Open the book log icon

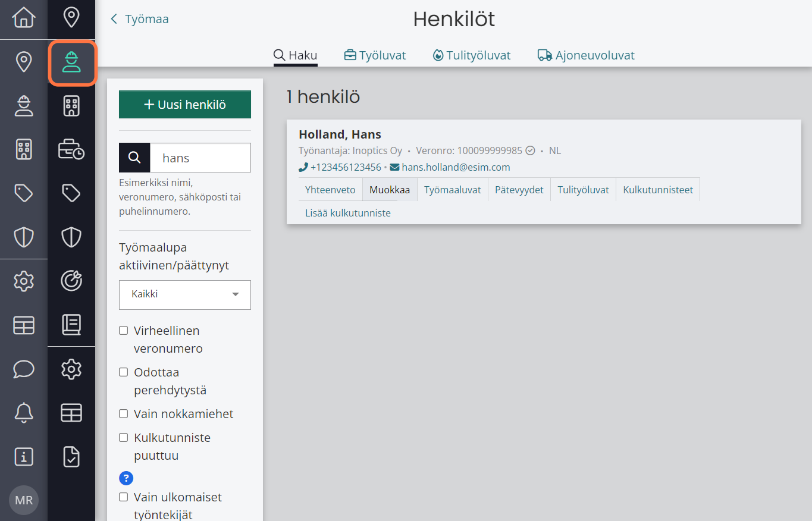71,324
